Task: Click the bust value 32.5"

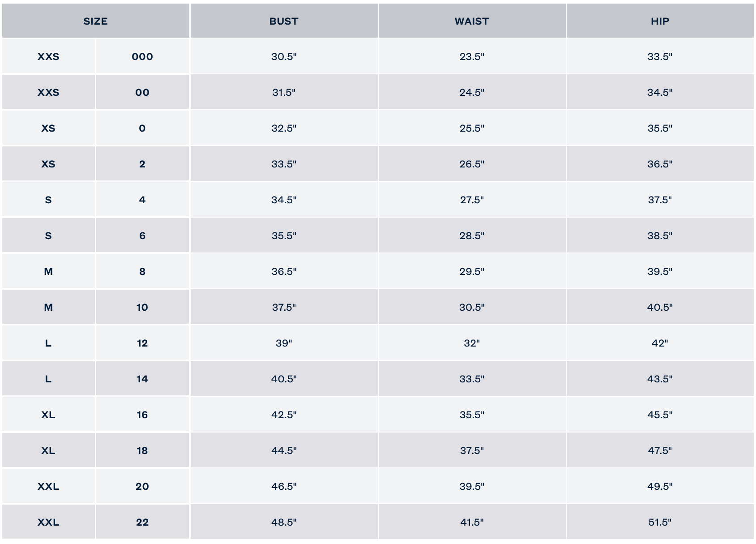Action: [x=284, y=128]
